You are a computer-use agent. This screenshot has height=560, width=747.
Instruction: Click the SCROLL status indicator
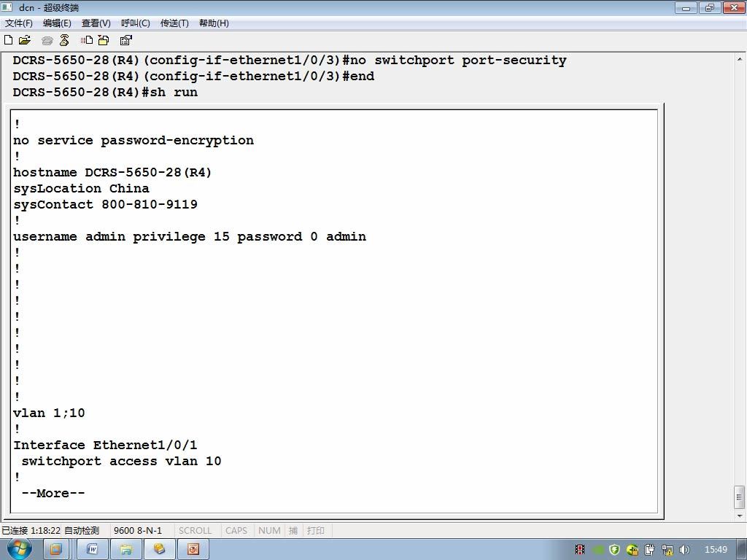pos(195,531)
